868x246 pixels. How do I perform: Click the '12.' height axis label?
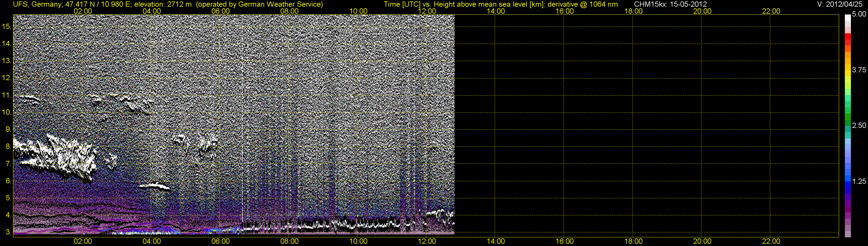tap(7, 78)
